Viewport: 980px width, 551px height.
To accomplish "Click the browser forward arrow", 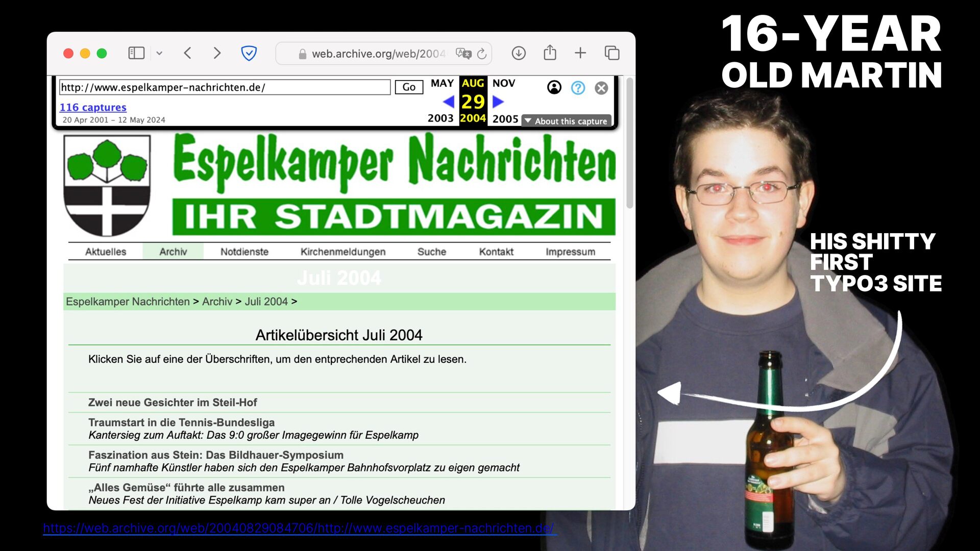I will pos(217,53).
